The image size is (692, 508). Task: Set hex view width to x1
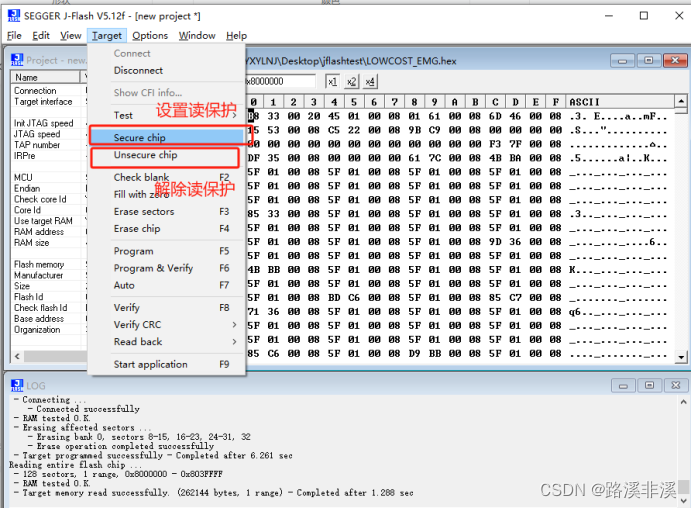332,82
